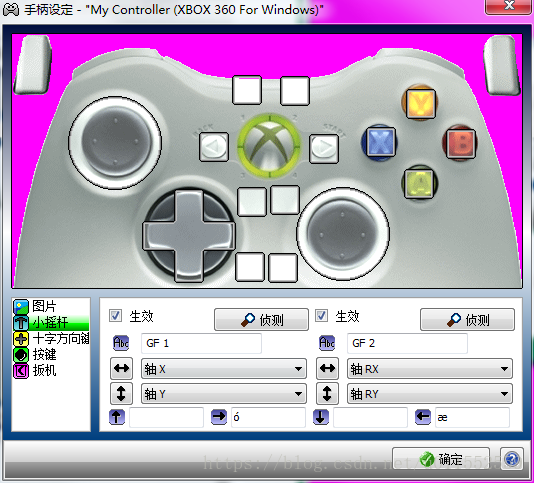Viewport: 534px width, 483px height.
Task: Click the left shoulder trigger image
Action: pyautogui.click(x=33, y=65)
